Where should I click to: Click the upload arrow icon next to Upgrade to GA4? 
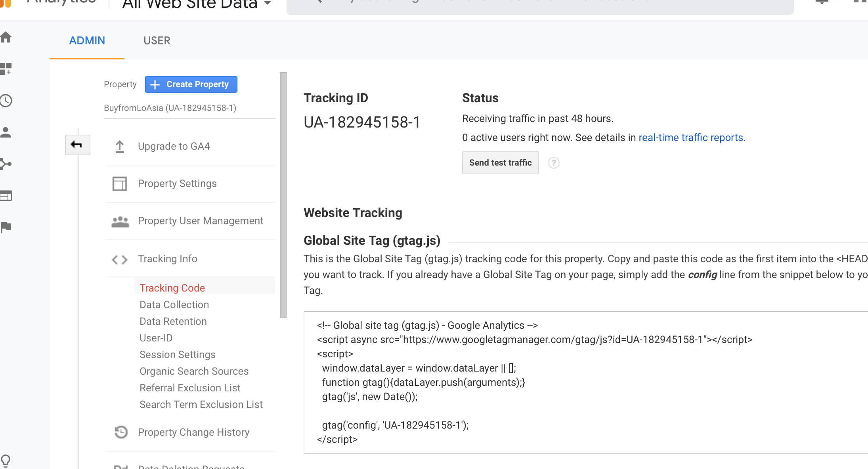119,147
